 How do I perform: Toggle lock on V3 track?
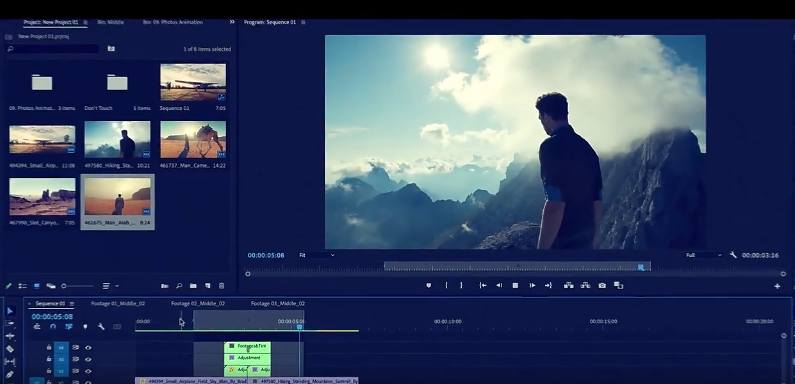tap(49, 359)
